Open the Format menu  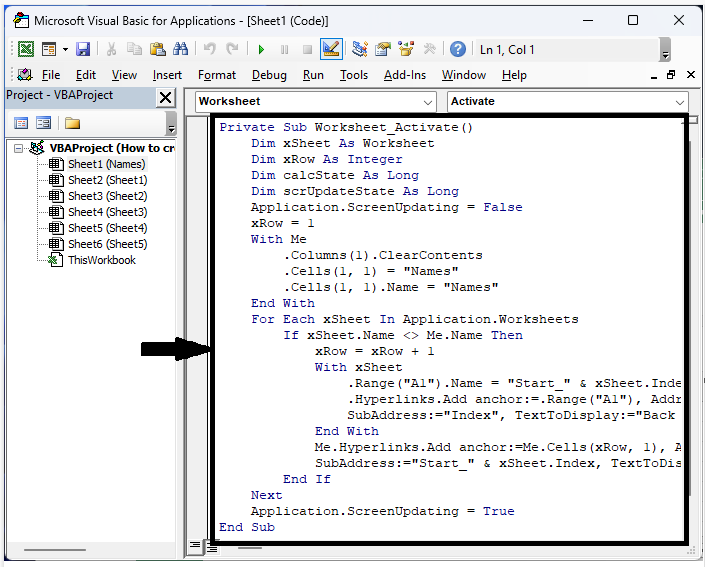pyautogui.click(x=217, y=75)
